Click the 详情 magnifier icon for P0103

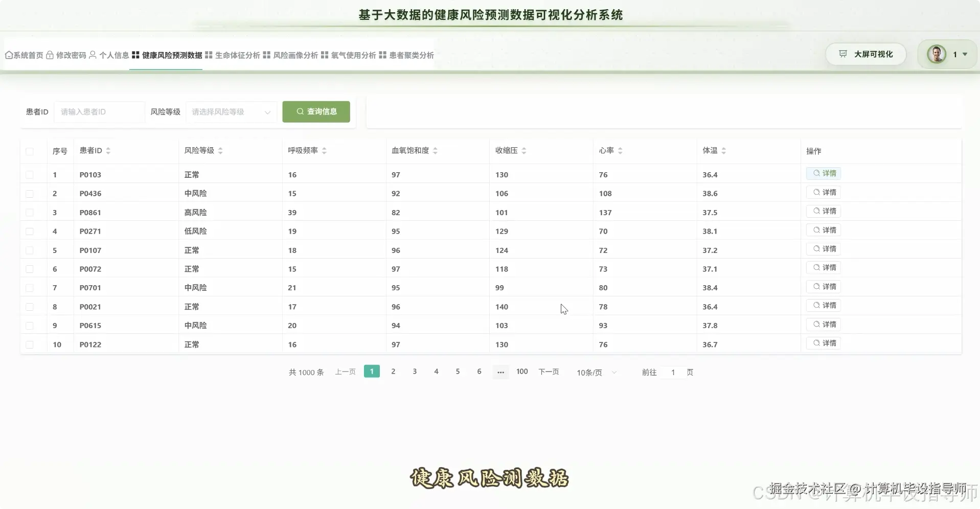[816, 173]
